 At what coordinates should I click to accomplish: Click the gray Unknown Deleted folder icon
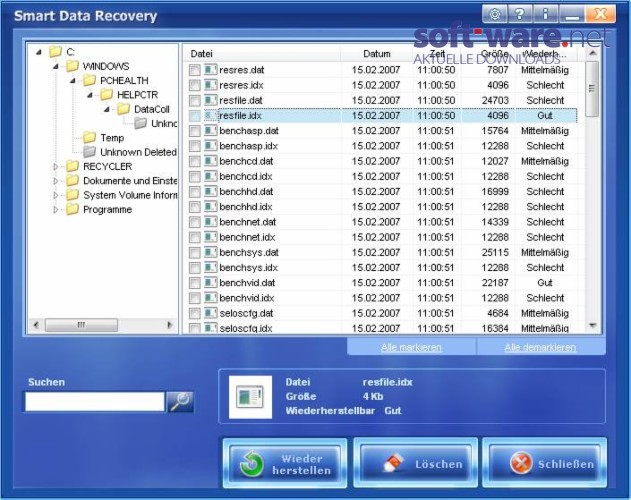[x=89, y=152]
